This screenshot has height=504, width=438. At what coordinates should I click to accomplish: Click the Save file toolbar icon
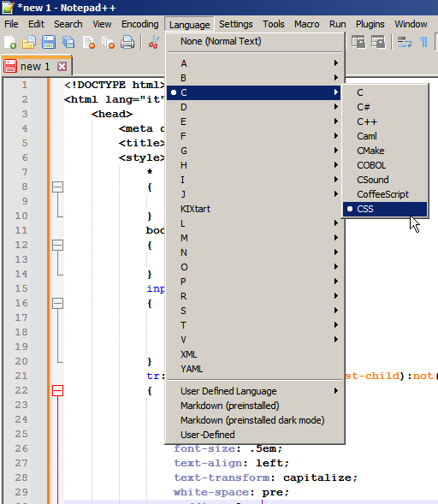click(49, 42)
